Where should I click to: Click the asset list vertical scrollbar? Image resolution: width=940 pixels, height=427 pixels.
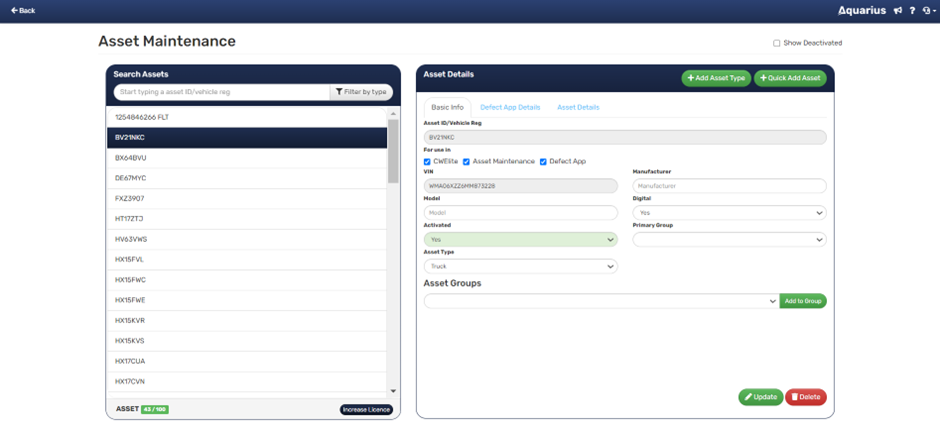(x=393, y=150)
